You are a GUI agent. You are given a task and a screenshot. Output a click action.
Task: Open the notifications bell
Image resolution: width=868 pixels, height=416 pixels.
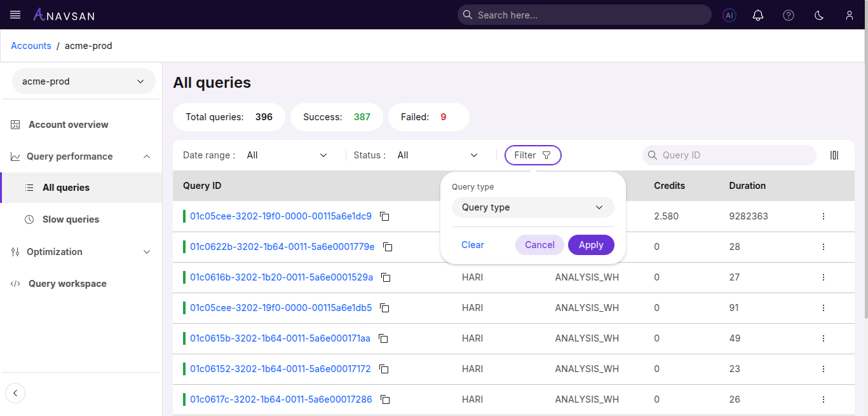click(x=758, y=15)
